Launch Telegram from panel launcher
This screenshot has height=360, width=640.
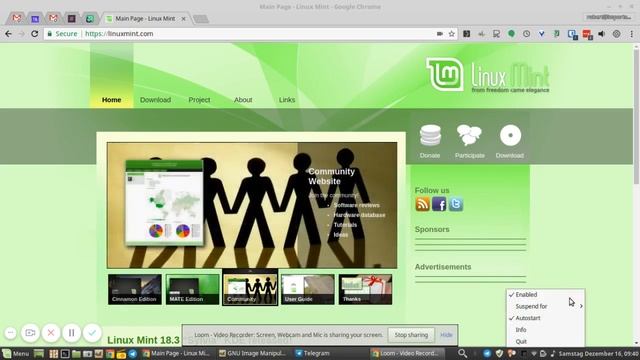point(133,354)
